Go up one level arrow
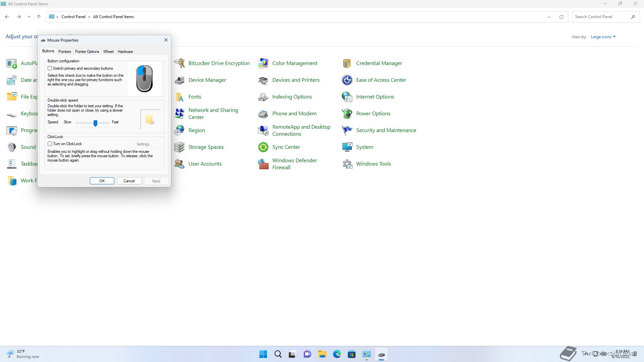 [x=39, y=17]
